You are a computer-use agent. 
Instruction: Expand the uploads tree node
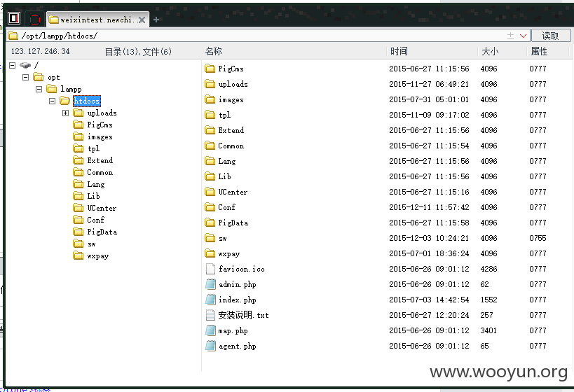(x=65, y=113)
